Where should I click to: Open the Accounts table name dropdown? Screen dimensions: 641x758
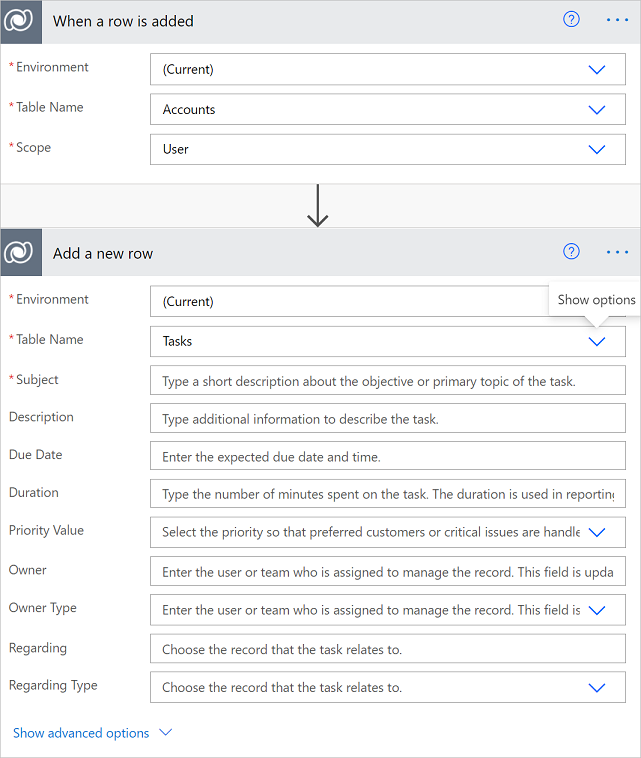tap(597, 110)
